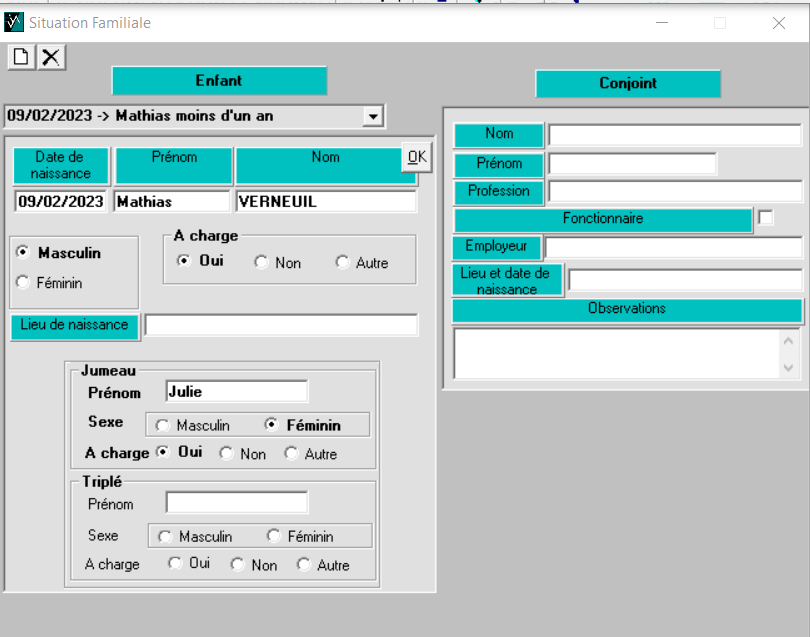Select Masculin for the Jumeau sexe
Screen dimensions: 810x637
(162, 425)
